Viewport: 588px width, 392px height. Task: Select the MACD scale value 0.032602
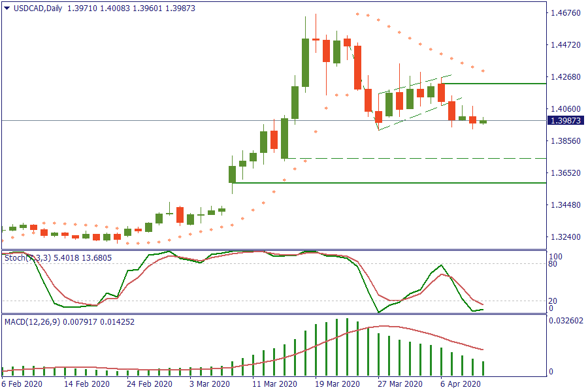tap(566, 321)
